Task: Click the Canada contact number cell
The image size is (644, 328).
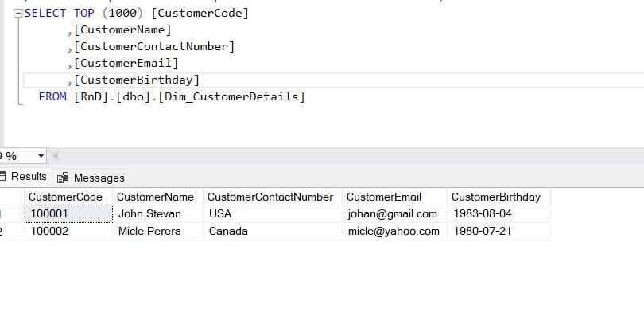Action: click(272, 232)
